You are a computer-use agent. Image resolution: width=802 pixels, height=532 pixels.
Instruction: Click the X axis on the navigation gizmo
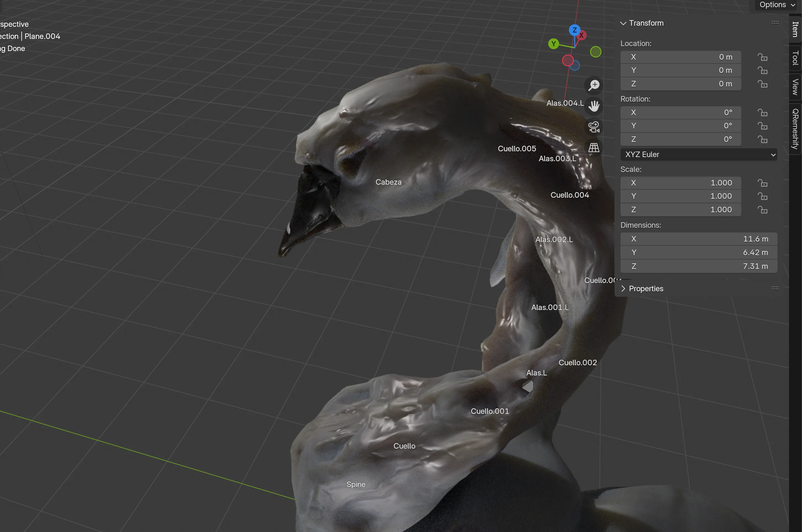point(581,35)
